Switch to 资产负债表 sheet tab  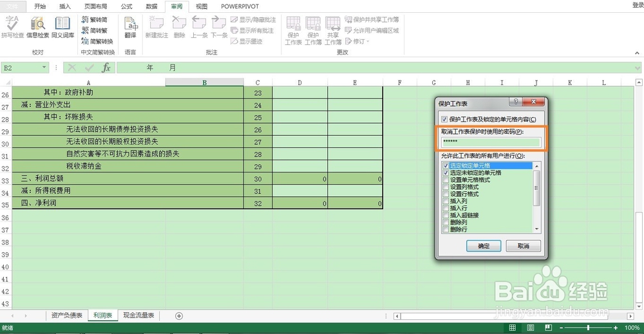66,315
